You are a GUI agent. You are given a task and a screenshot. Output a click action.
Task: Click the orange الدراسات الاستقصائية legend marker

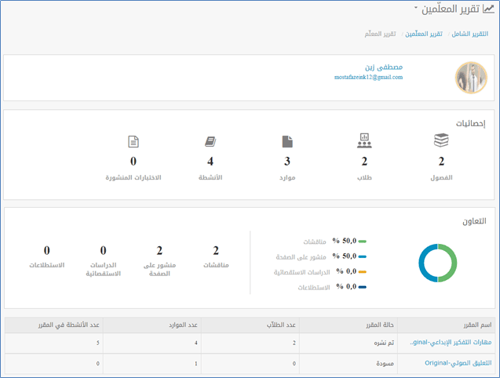point(362,272)
